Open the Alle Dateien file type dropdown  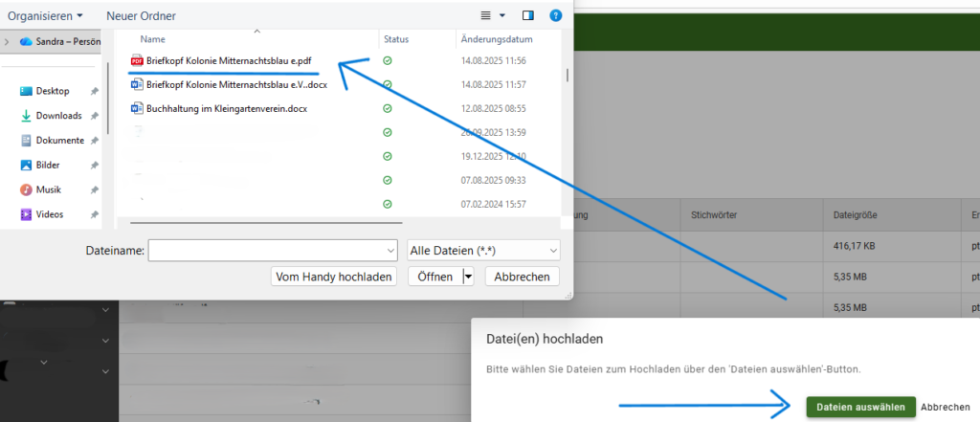point(483,250)
